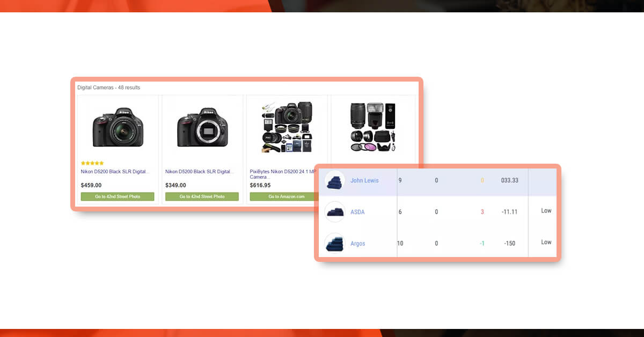Select the $459.00 price text
This screenshot has width=644, height=337.
point(91,185)
